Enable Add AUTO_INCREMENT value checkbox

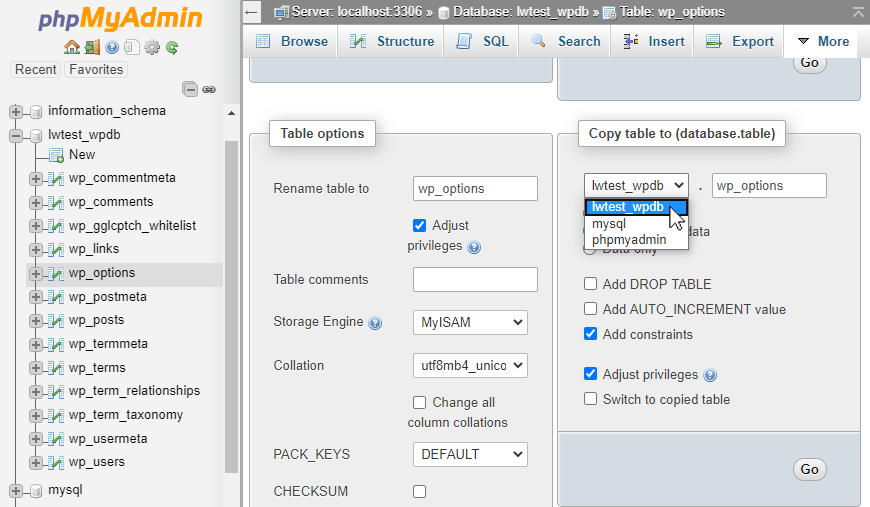(590, 309)
